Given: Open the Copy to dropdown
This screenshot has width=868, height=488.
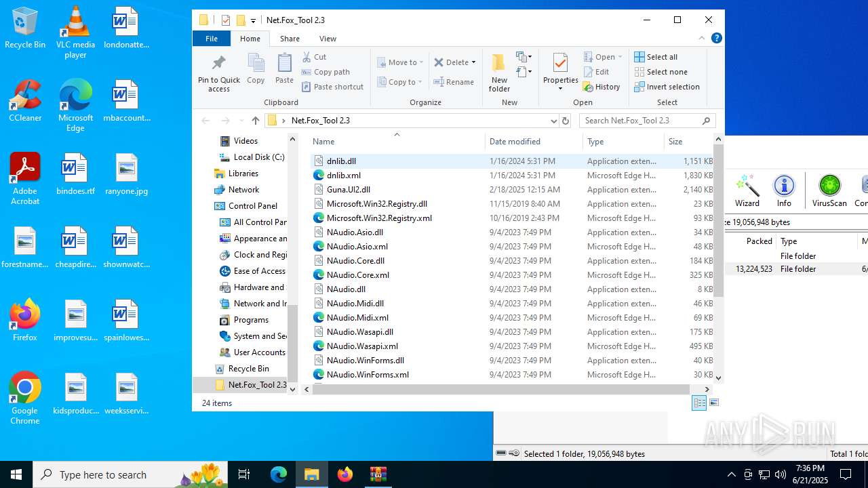Looking at the screenshot, I should (400, 82).
